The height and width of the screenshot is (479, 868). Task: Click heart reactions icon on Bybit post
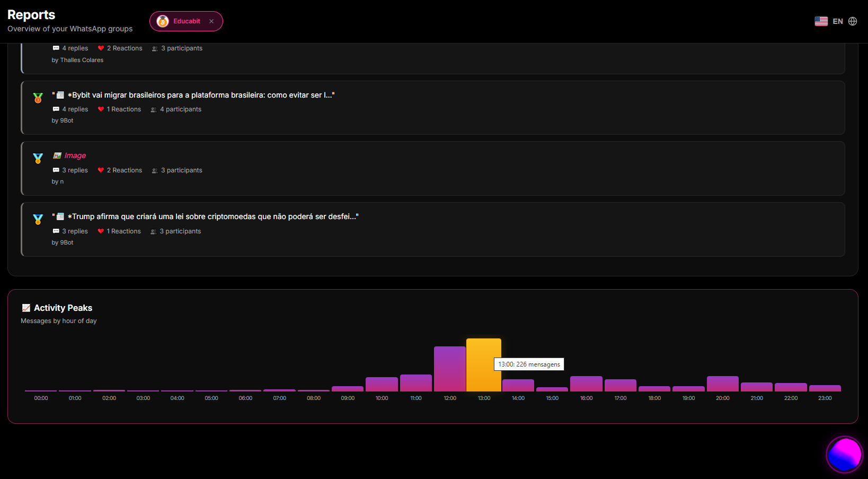click(x=101, y=109)
